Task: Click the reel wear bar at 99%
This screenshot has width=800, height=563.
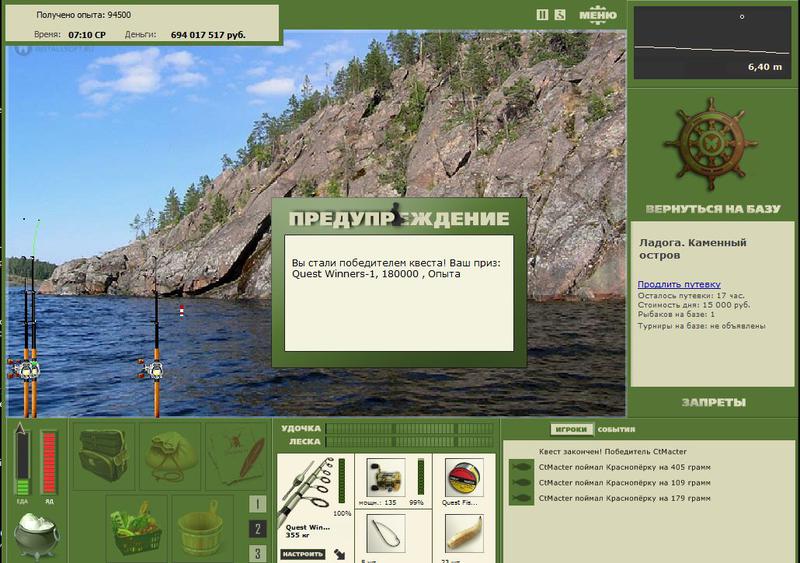Action: 421,477
